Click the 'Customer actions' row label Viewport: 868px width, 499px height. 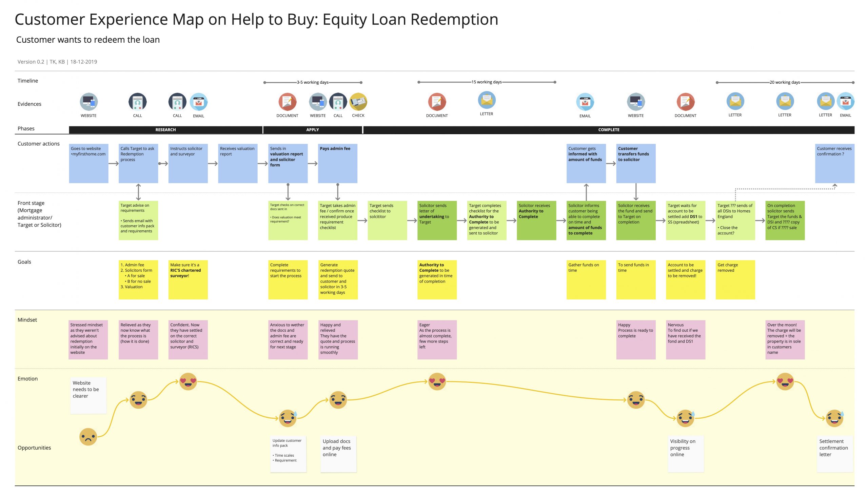(x=38, y=144)
